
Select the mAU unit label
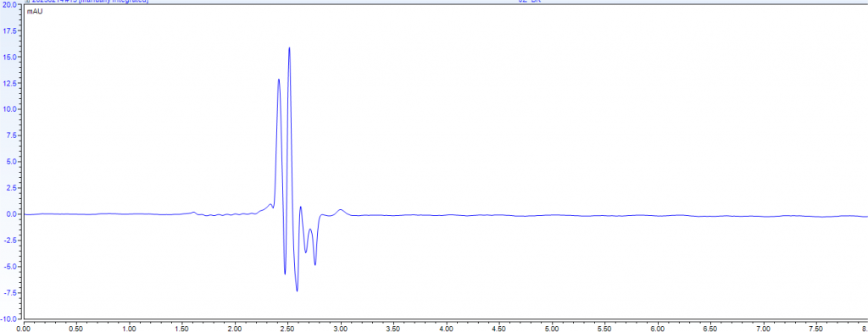(x=35, y=12)
